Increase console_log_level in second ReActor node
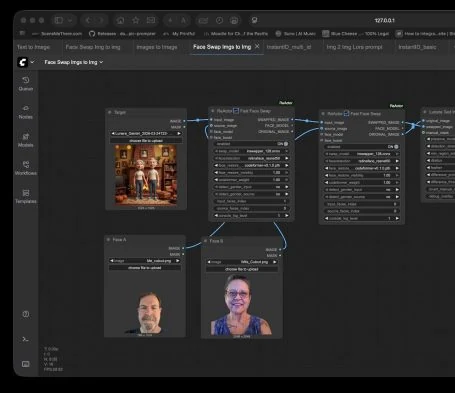455x393 pixels. (x=397, y=218)
